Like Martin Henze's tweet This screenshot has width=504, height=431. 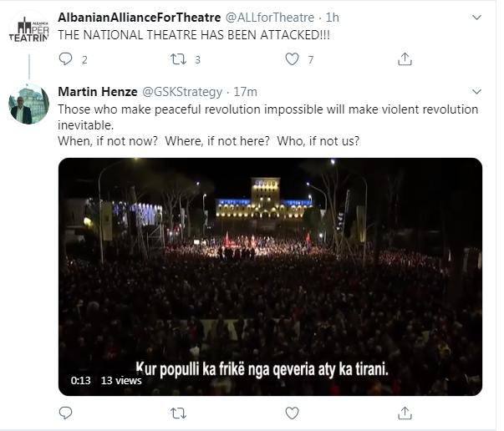293,413
